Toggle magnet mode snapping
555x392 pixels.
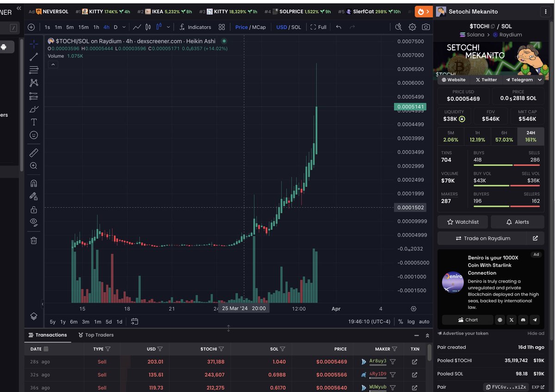(34, 183)
